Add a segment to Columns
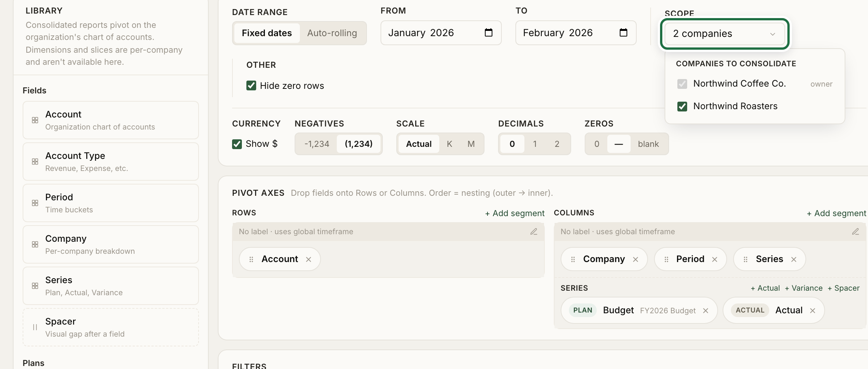 [836, 213]
